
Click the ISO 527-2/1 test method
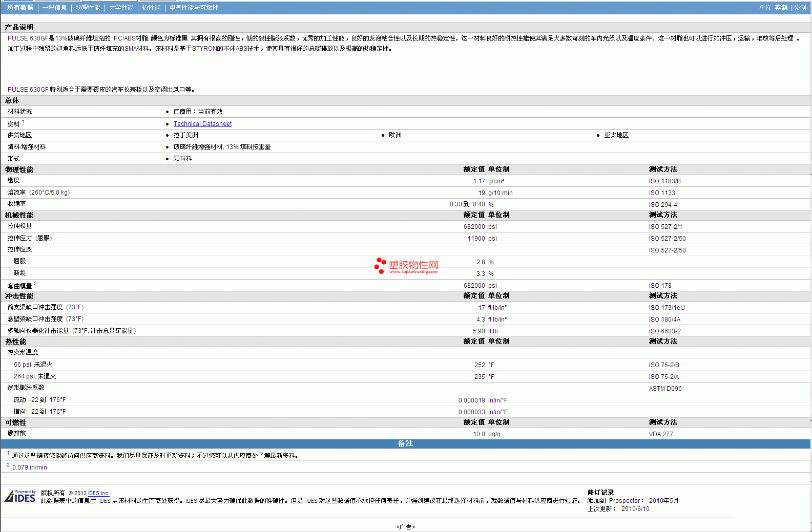[665, 227]
